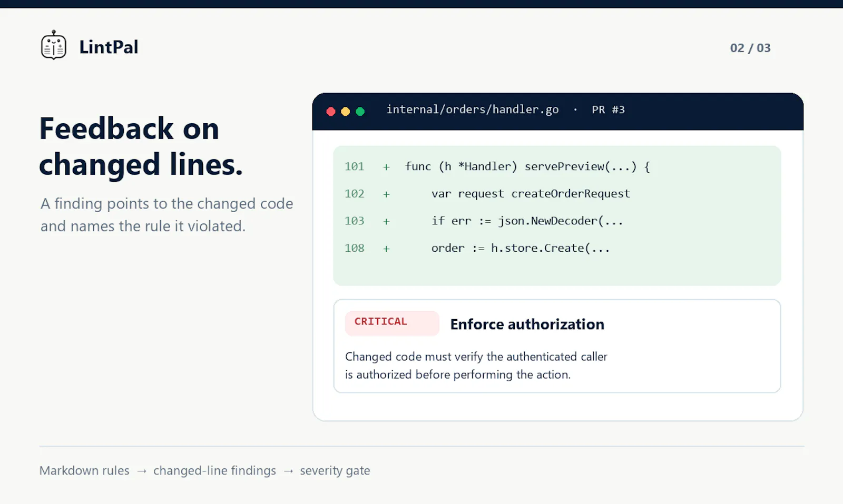The height and width of the screenshot is (504, 843).
Task: Select line number 102
Action: (355, 194)
